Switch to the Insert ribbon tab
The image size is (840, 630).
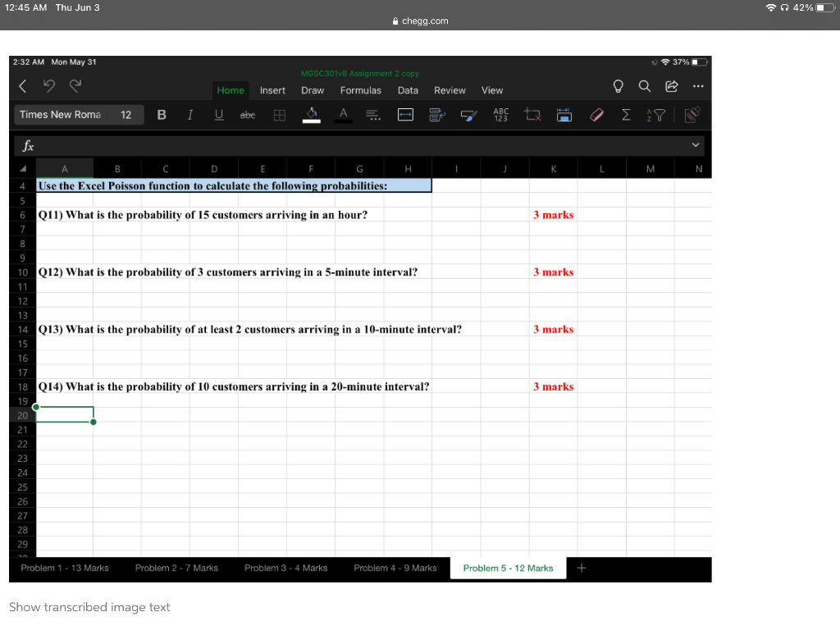click(272, 90)
